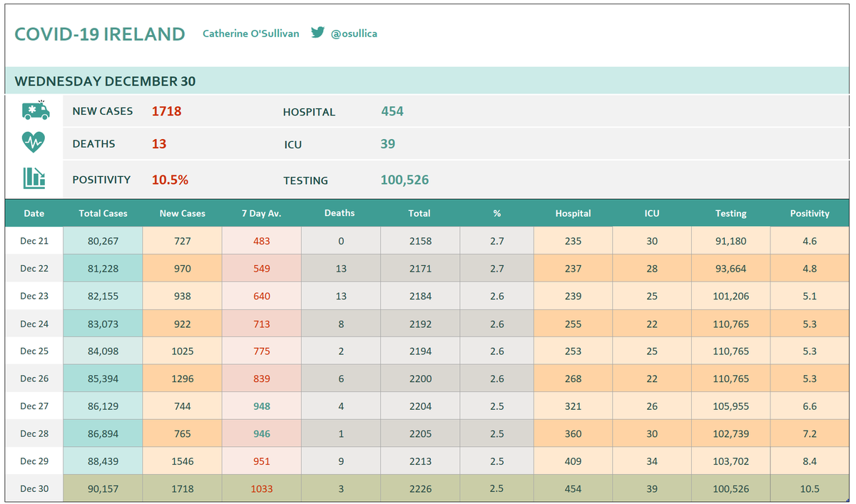This screenshot has height=504, width=856.
Task: Click new cases cell 970
Action: (182, 269)
